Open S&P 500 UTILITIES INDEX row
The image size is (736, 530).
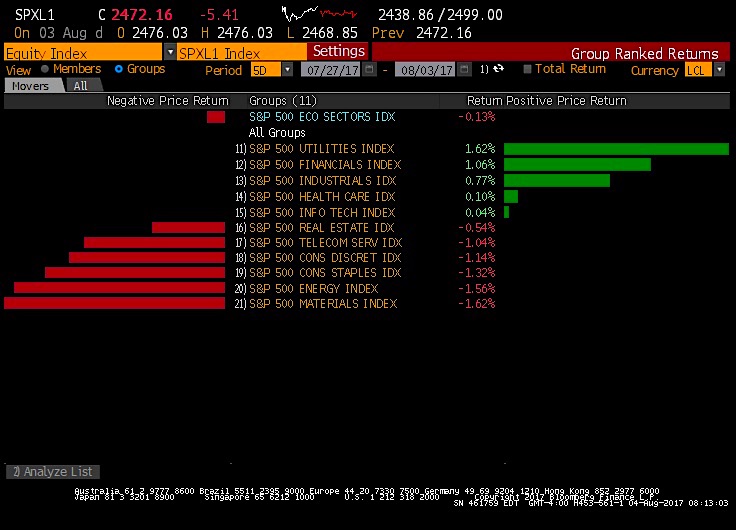(x=322, y=149)
